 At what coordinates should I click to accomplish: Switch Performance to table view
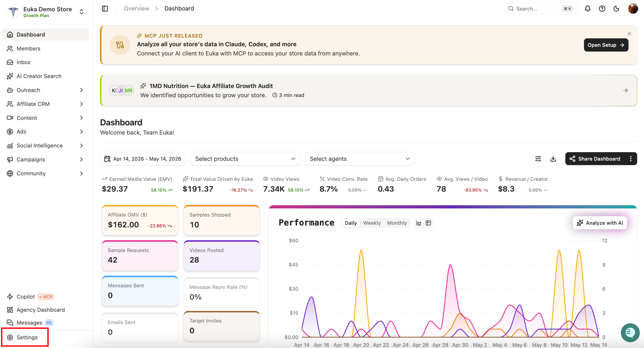tap(428, 223)
